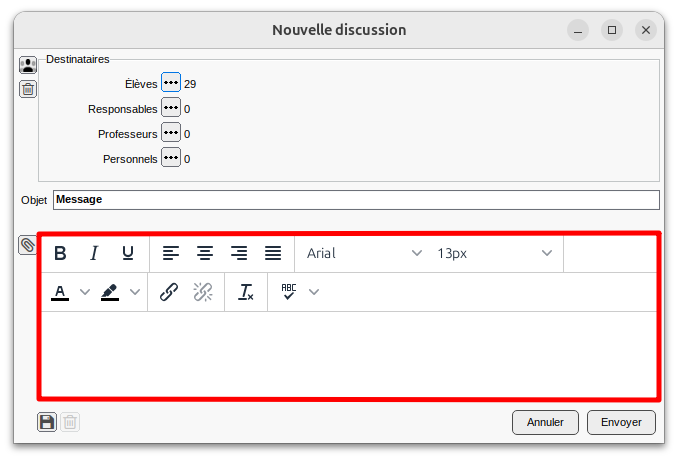678x460 pixels.
Task: Center-align the message text
Action: (205, 253)
